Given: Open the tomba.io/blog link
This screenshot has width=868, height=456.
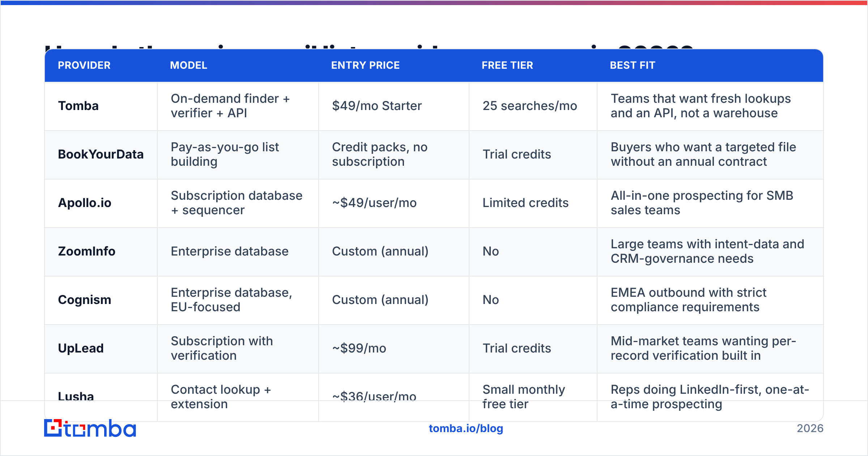Looking at the screenshot, I should tap(466, 428).
